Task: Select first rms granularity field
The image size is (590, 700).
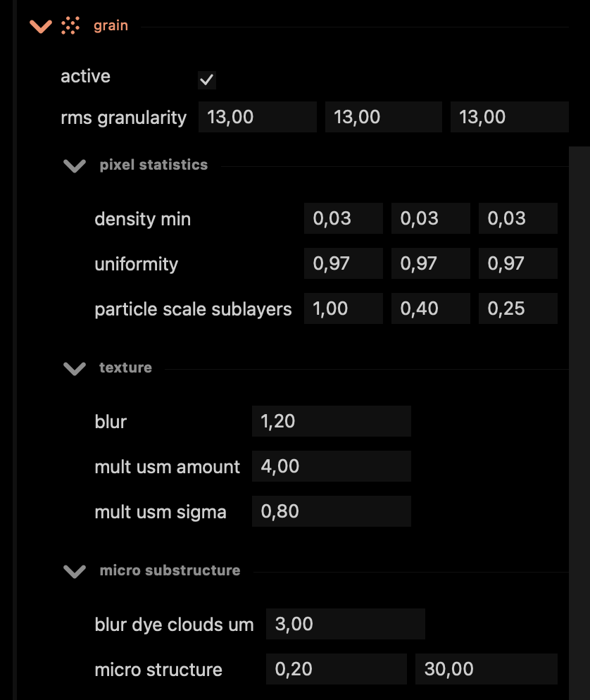Action: [x=258, y=117]
